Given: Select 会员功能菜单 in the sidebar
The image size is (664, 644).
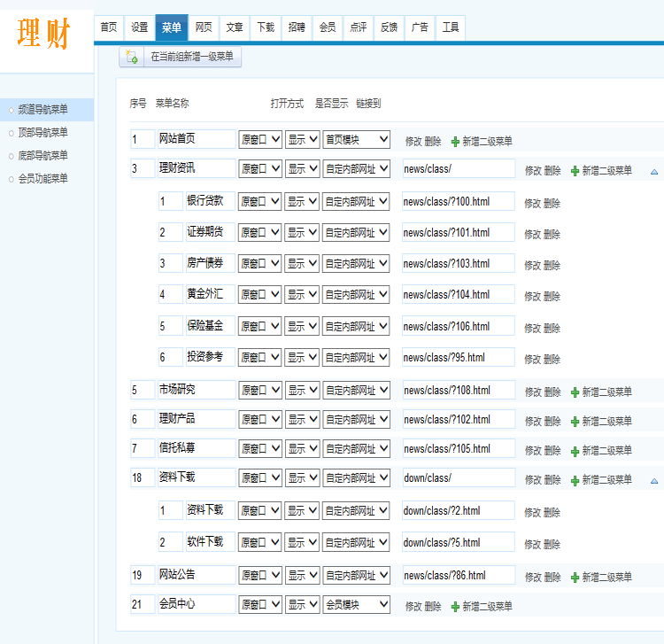Looking at the screenshot, I should pos(43,179).
